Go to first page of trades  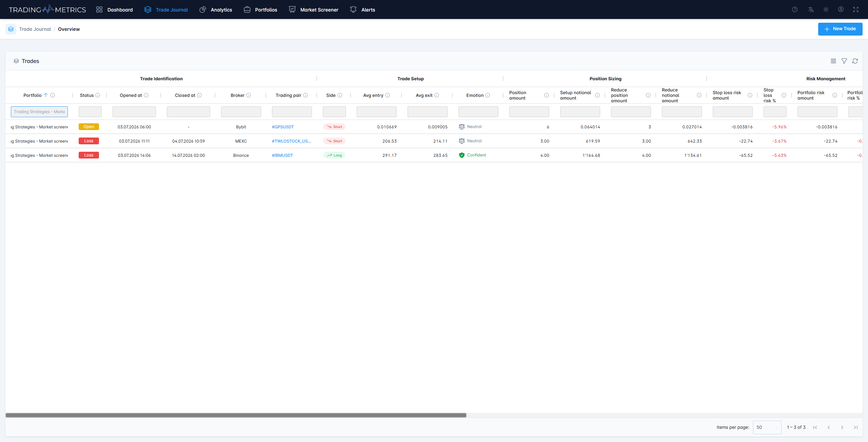coord(815,427)
